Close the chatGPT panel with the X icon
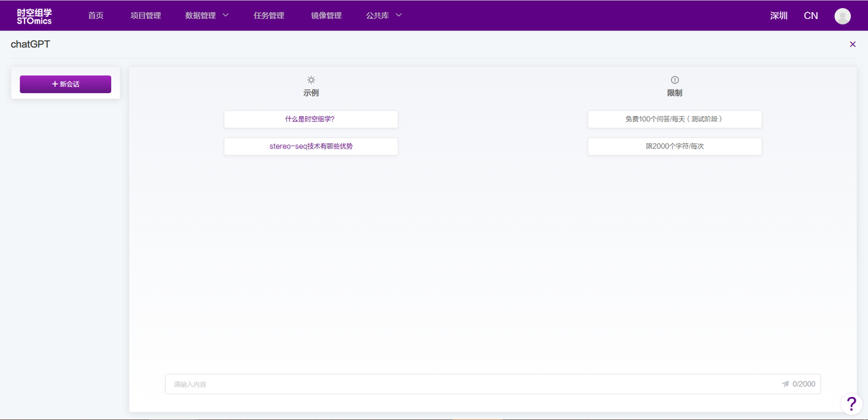Viewport: 868px width, 420px height. click(x=852, y=44)
